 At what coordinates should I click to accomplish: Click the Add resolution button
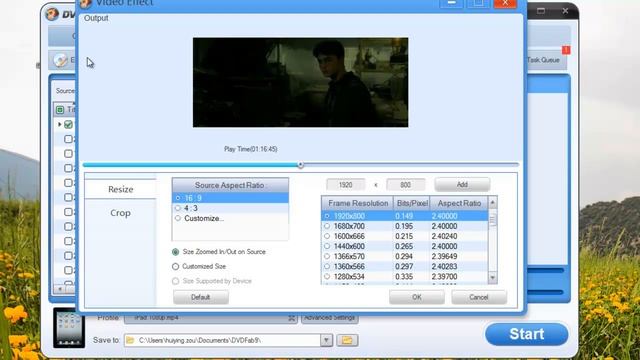point(462,184)
